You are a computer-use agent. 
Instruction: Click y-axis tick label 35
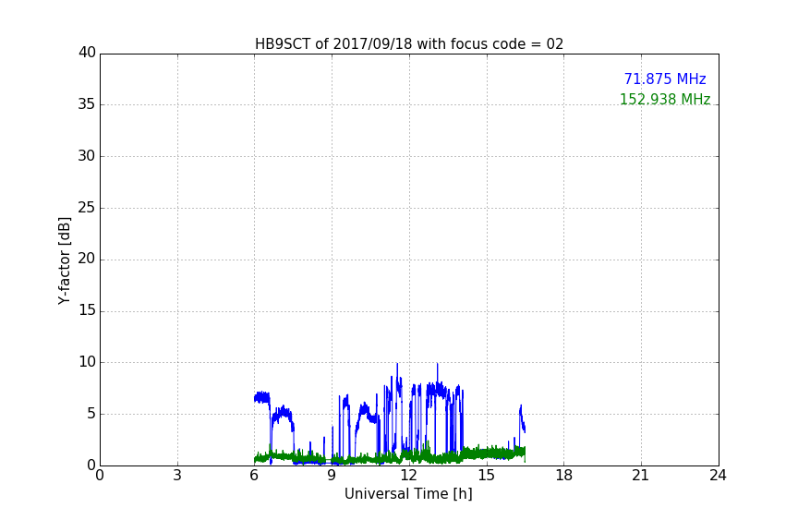coord(87,104)
